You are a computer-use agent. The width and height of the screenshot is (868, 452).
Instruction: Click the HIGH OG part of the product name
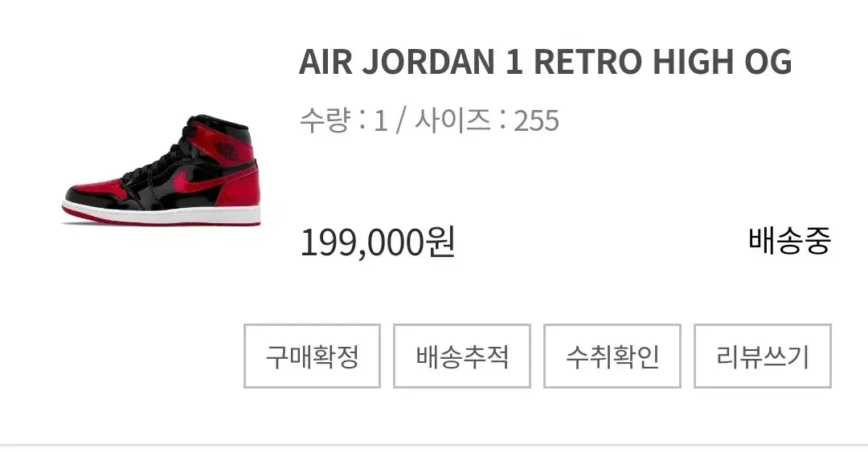click(x=723, y=61)
